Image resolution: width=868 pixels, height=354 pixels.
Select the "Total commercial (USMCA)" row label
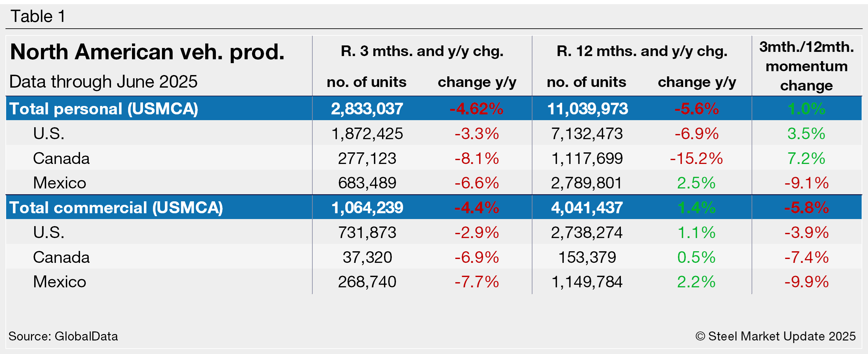pyautogui.click(x=116, y=207)
